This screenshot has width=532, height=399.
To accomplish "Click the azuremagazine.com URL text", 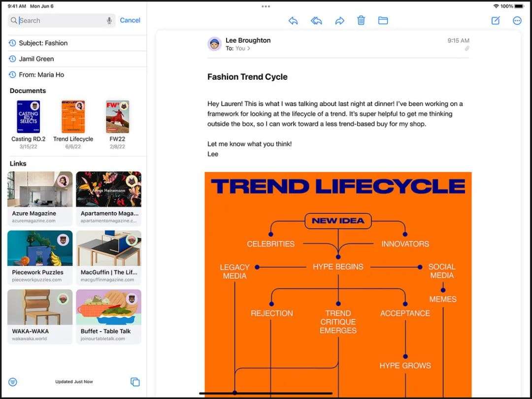I will tap(33, 221).
